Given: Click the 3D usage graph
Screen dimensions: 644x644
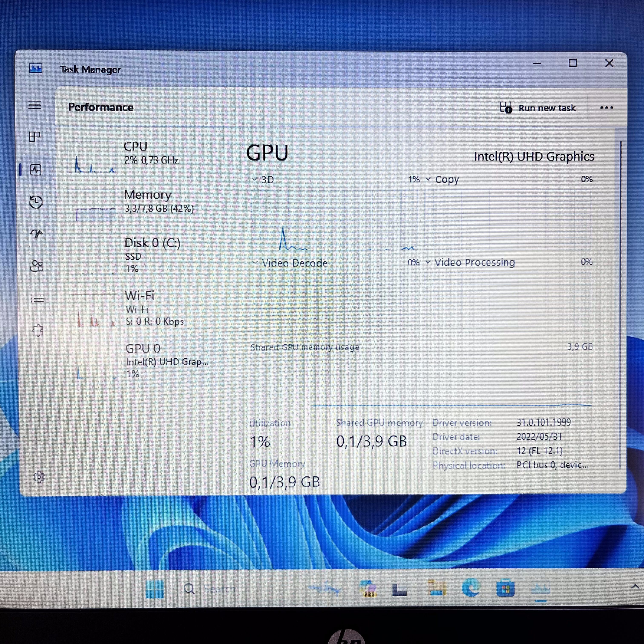Looking at the screenshot, I should [x=334, y=220].
